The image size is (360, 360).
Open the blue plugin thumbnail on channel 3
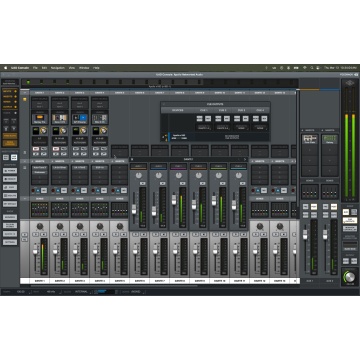[x=80, y=118]
